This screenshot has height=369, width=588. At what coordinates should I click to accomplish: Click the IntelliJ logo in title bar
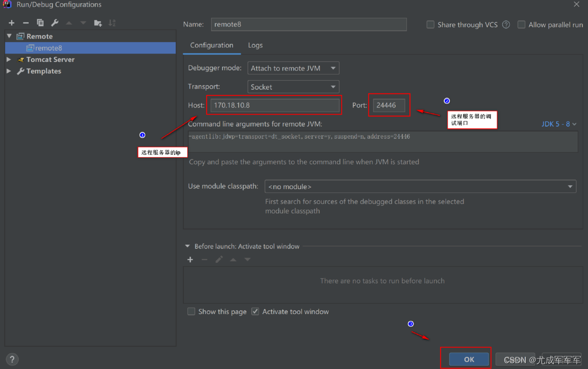(7, 4)
